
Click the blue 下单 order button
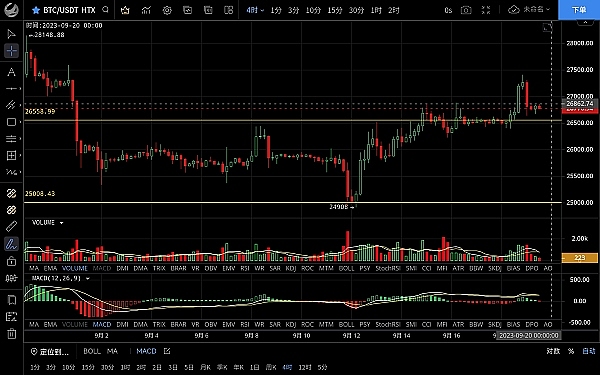(579, 10)
